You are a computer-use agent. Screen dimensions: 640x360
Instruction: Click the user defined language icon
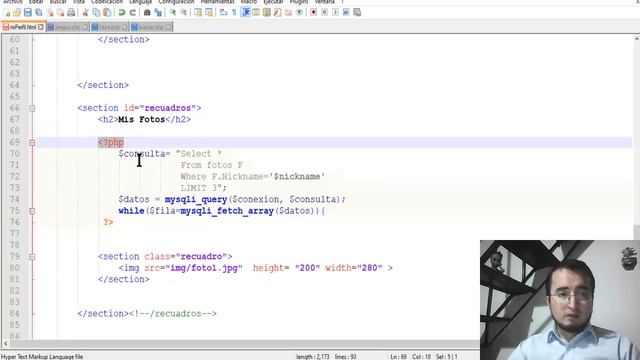[256, 12]
